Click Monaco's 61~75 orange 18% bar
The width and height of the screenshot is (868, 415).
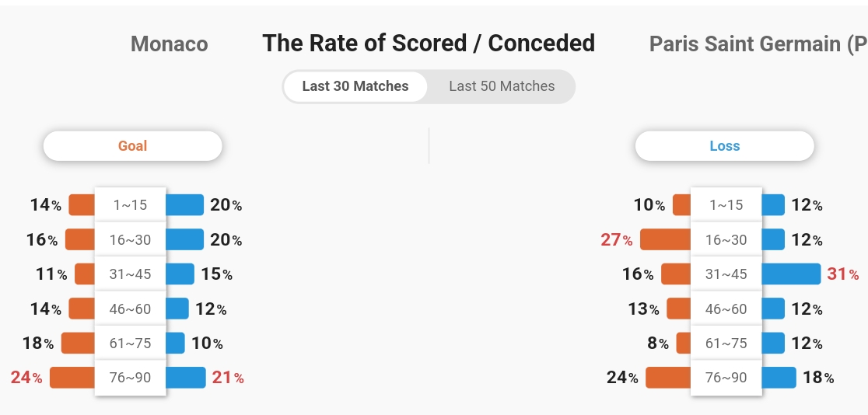coord(78,343)
